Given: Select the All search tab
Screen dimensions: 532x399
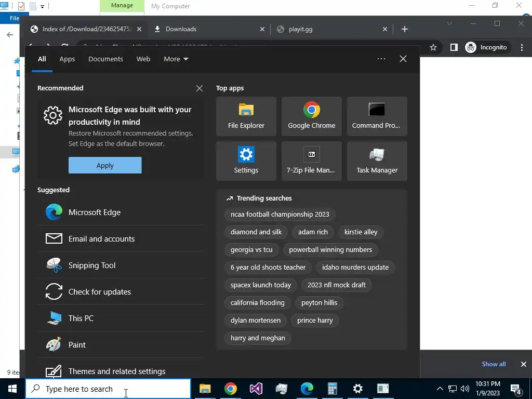Looking at the screenshot, I should (42, 59).
